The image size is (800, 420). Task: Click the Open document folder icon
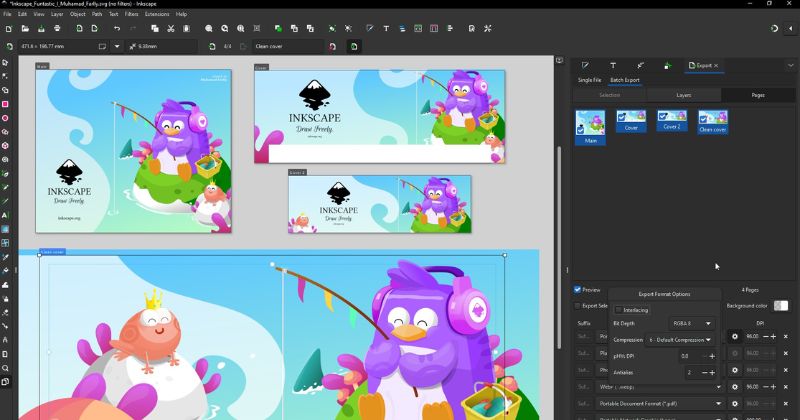[25, 29]
